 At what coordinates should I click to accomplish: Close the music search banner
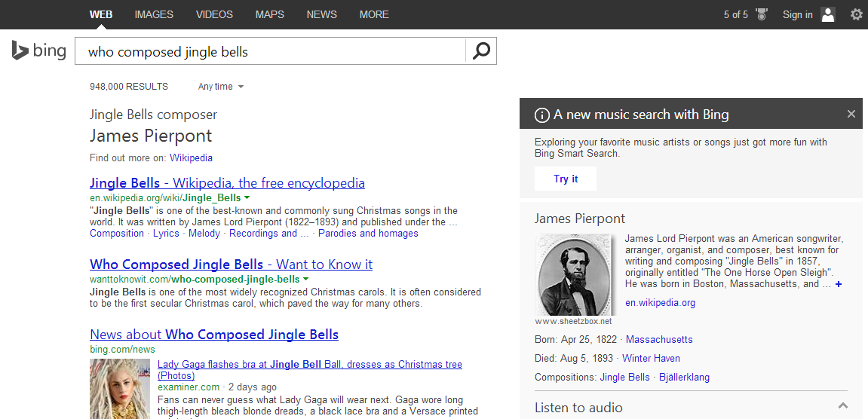click(x=851, y=114)
